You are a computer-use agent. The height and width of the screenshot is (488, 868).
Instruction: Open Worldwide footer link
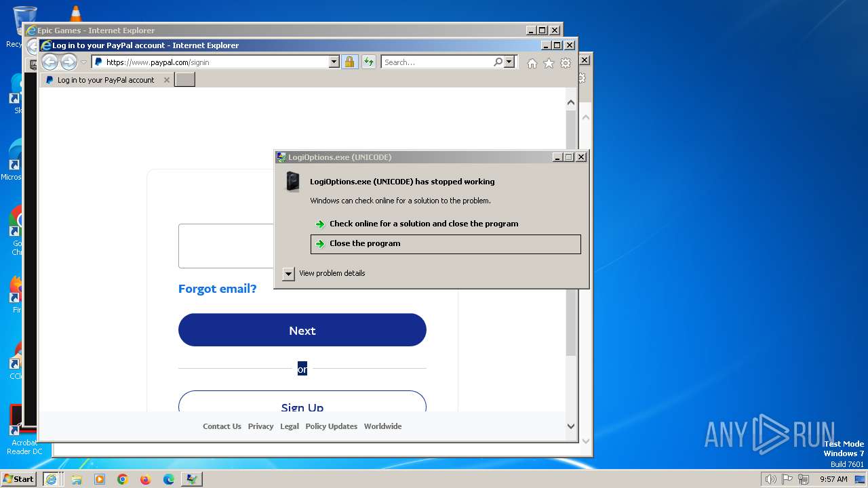pyautogui.click(x=382, y=426)
